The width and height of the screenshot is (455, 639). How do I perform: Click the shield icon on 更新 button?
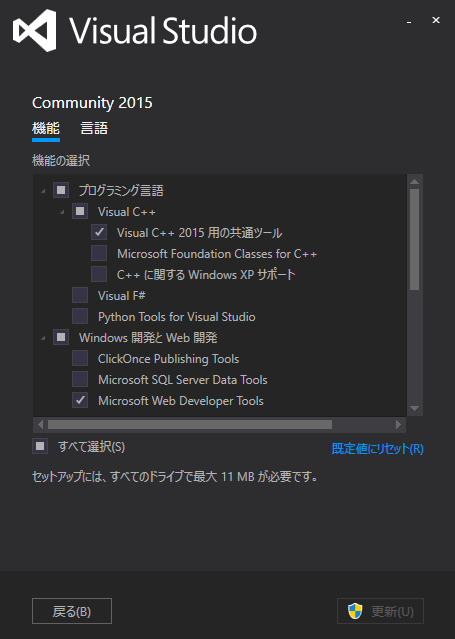(x=355, y=611)
